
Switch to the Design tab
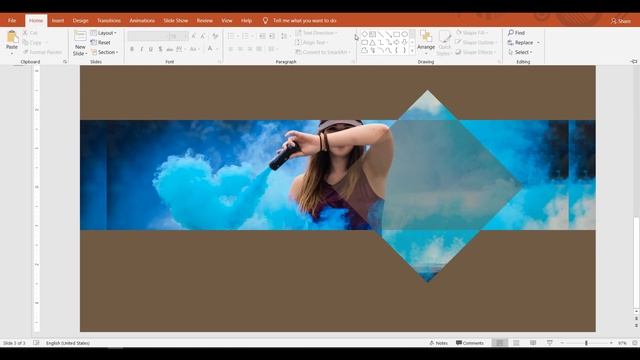pyautogui.click(x=80, y=20)
